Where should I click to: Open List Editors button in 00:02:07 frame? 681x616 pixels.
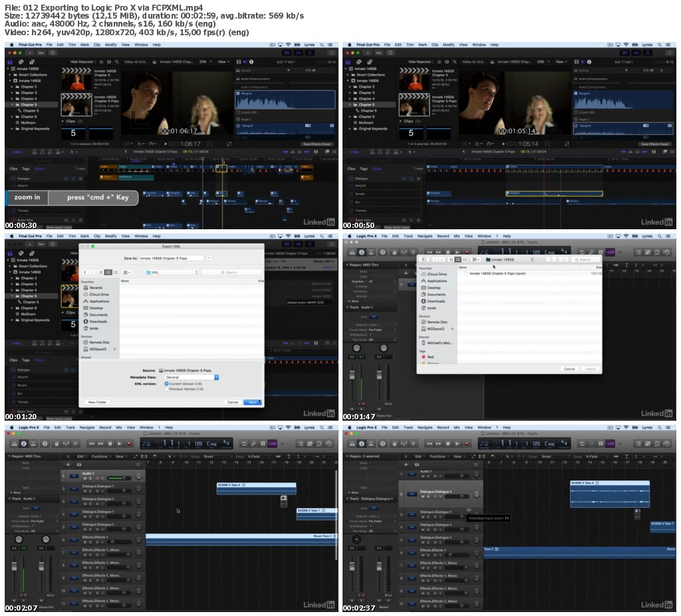coord(301,444)
